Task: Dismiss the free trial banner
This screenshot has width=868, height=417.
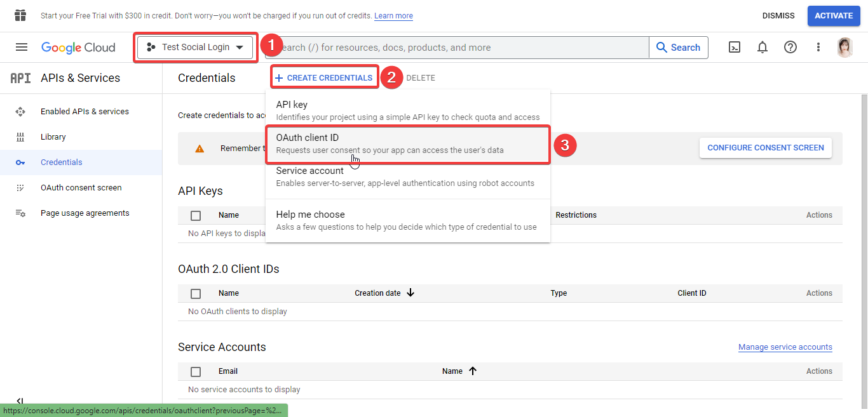Action: [x=778, y=16]
